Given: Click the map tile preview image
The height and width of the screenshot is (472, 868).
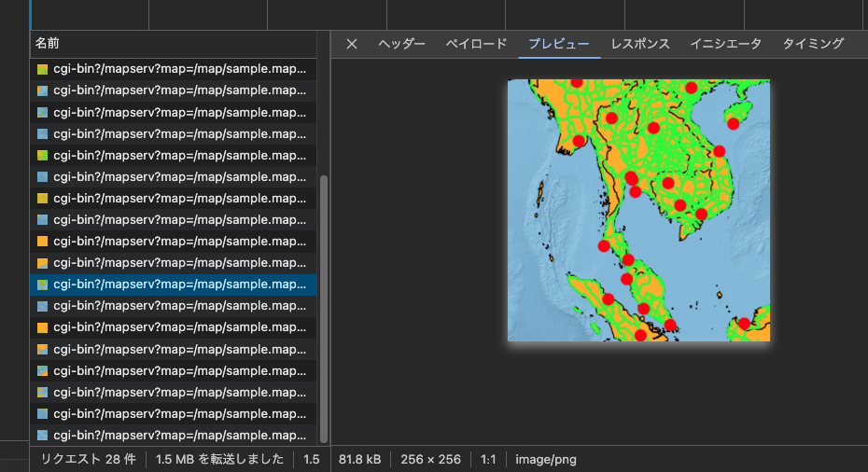Looking at the screenshot, I should (638, 211).
